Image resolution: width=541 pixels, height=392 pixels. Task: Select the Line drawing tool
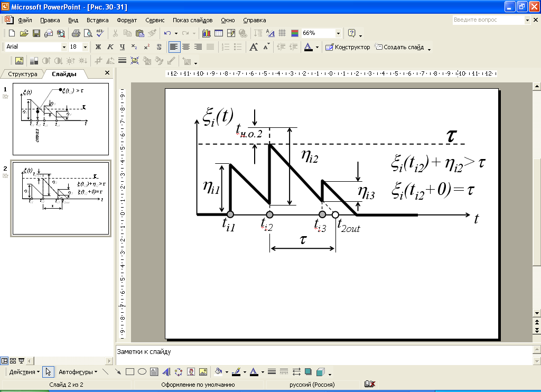pos(106,372)
